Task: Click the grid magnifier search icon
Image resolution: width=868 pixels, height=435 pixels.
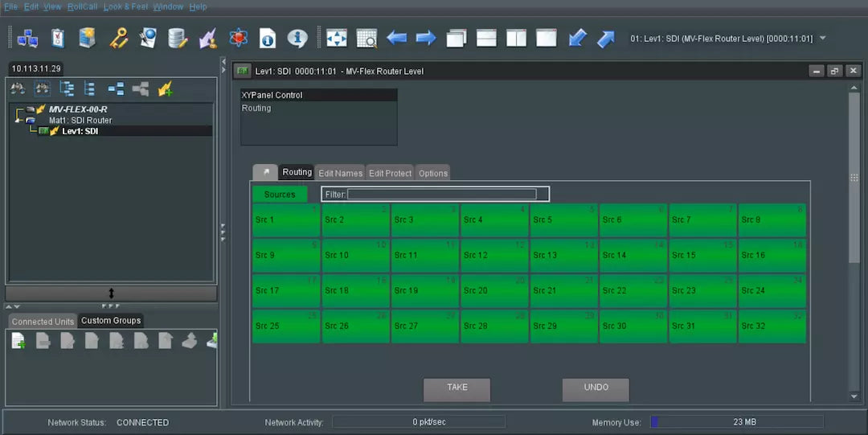Action: click(x=366, y=39)
